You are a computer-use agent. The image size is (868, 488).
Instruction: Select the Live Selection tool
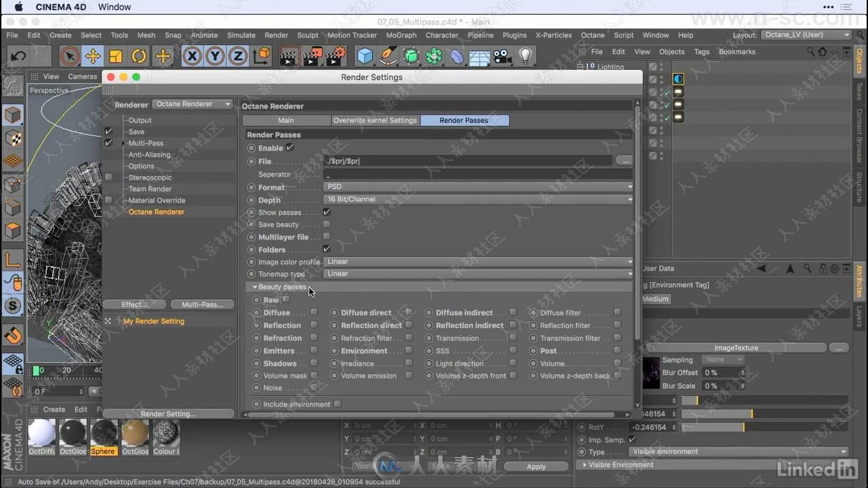coord(69,56)
